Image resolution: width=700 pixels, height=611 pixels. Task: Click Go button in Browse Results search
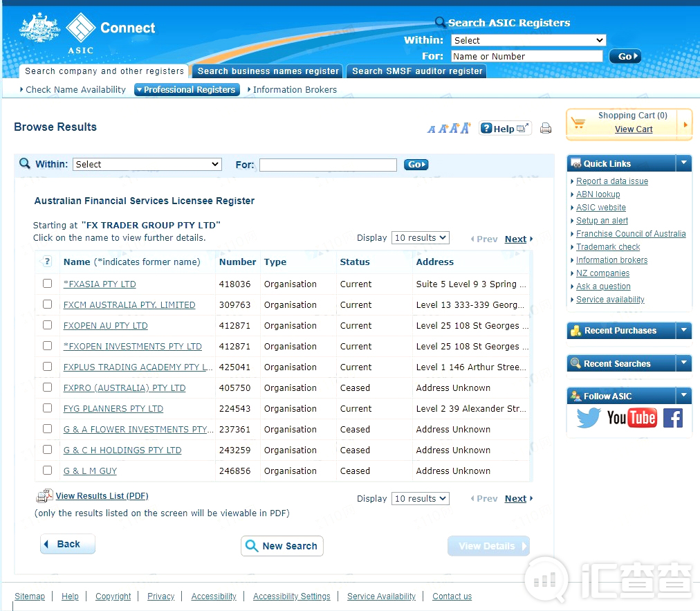point(416,165)
